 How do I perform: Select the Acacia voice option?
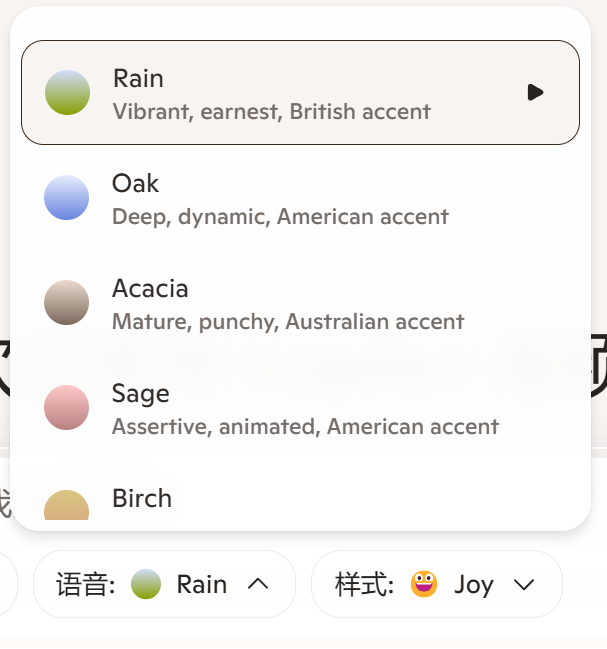pyautogui.click(x=300, y=303)
